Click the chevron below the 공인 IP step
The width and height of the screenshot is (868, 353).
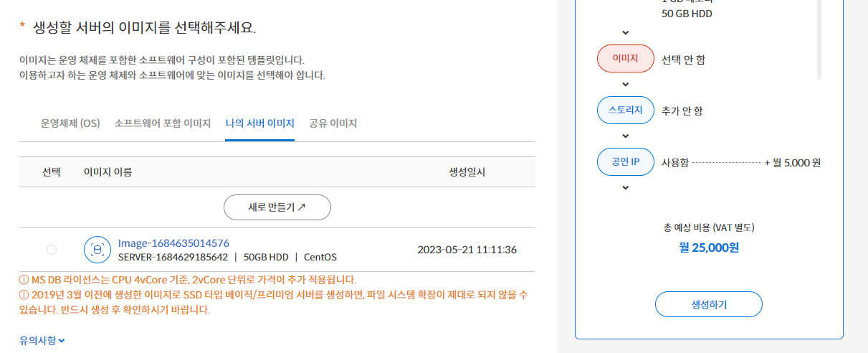[x=626, y=188]
